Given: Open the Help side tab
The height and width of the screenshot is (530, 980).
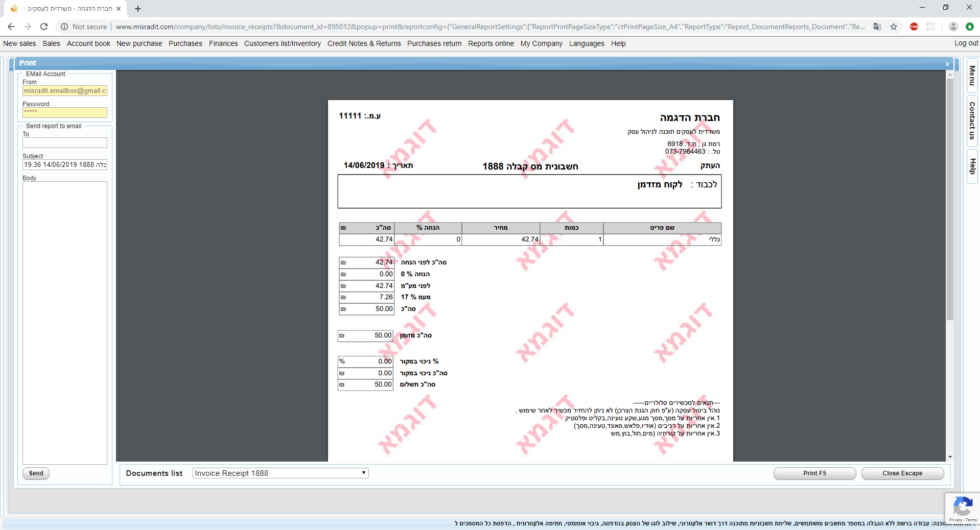Looking at the screenshot, I should point(972,166).
